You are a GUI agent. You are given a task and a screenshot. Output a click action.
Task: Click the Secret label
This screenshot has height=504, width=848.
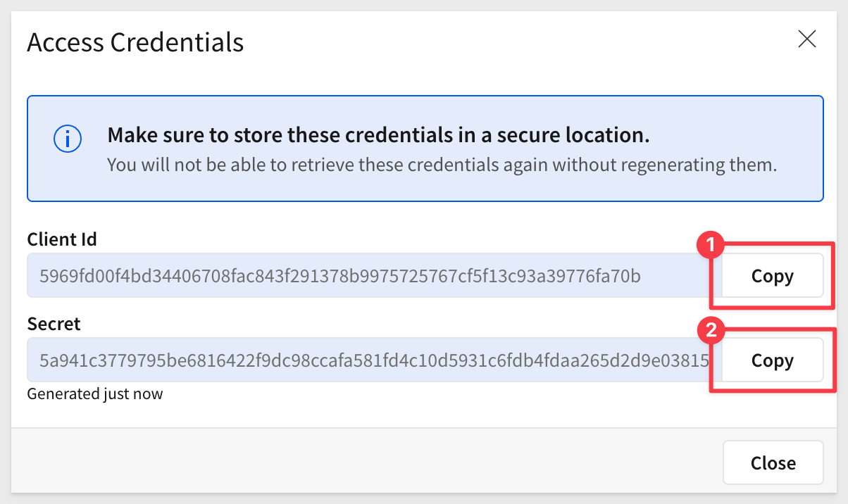(x=54, y=324)
